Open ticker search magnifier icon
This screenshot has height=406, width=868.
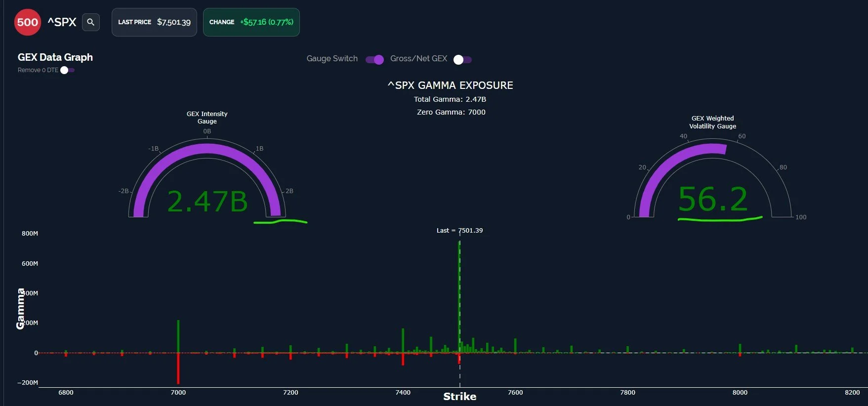91,22
